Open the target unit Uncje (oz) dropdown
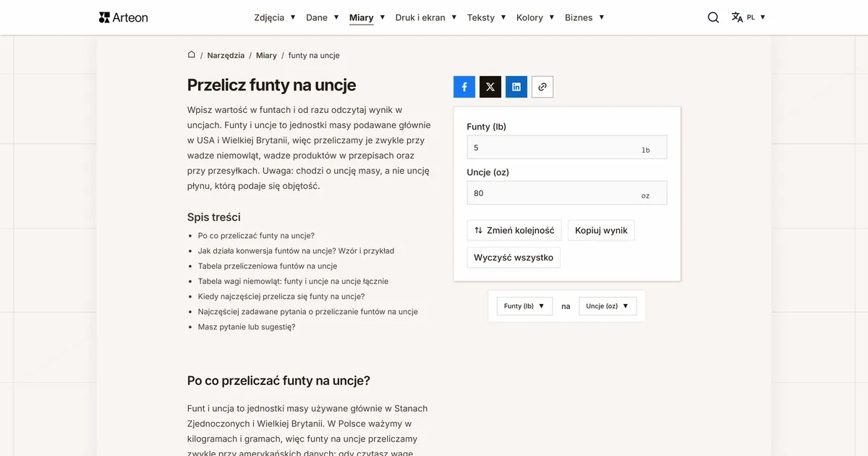The image size is (868, 456). 608,306
